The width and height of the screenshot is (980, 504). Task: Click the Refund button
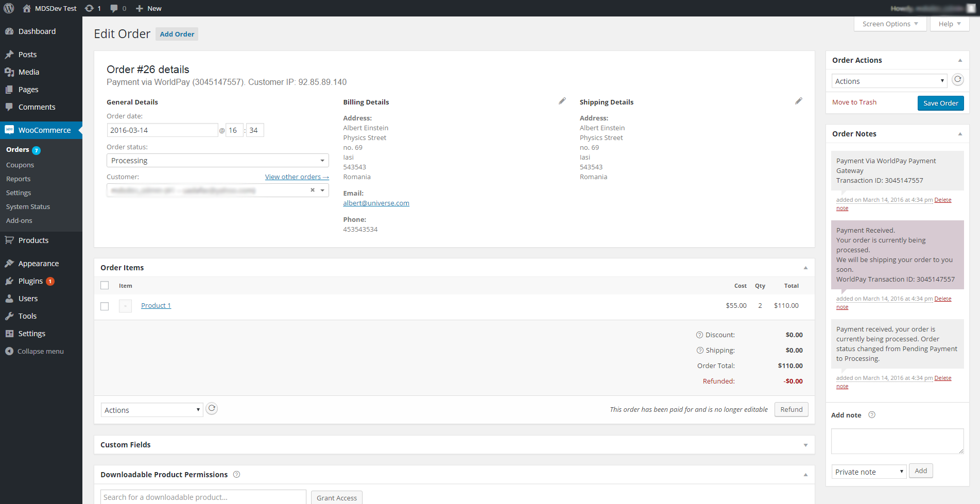[791, 410]
